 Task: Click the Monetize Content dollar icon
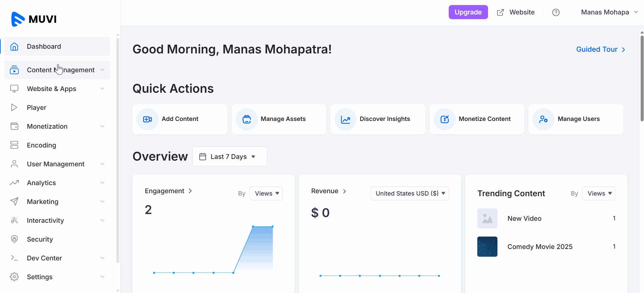pos(444,119)
